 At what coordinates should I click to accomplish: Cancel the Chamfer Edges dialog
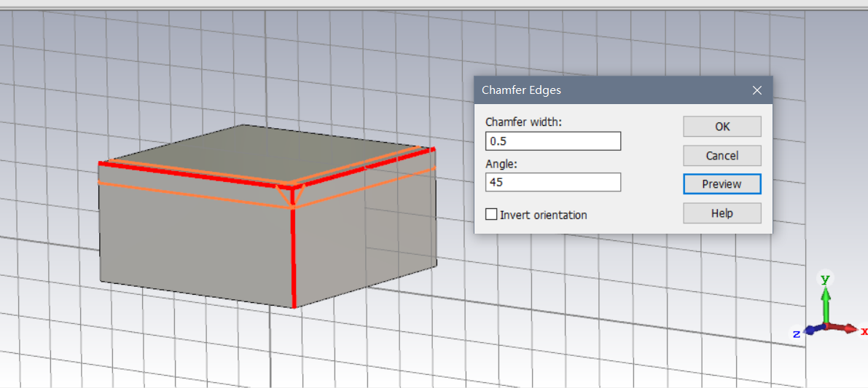click(722, 156)
